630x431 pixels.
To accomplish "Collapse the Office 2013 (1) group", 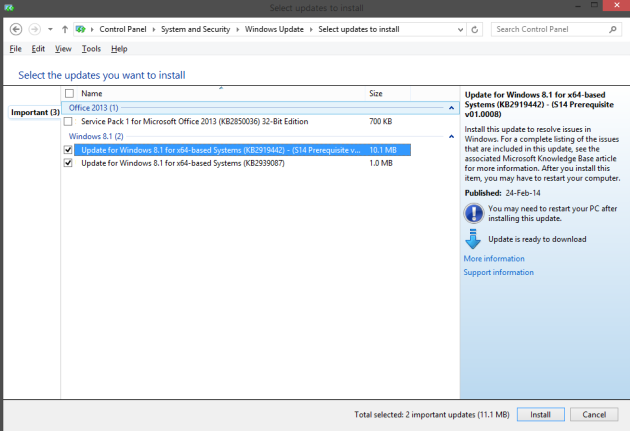I will tap(451, 108).
